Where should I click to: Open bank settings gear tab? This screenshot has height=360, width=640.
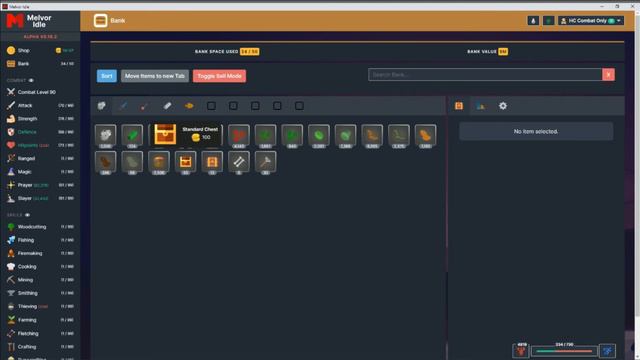[503, 106]
